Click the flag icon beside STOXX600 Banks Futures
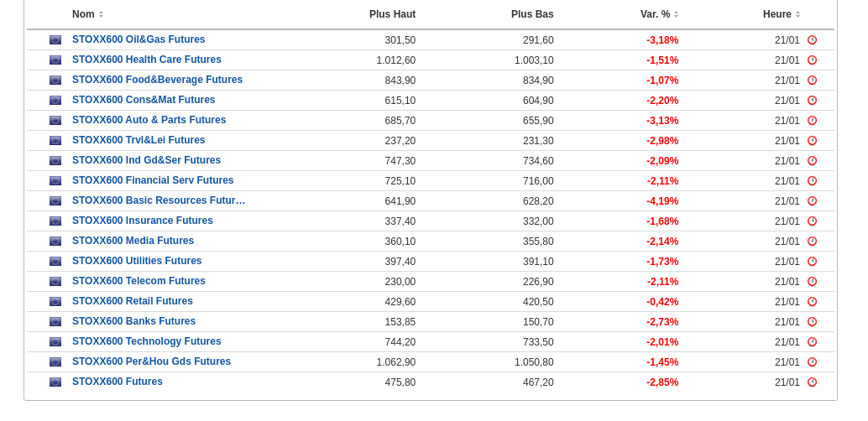 coord(55,322)
